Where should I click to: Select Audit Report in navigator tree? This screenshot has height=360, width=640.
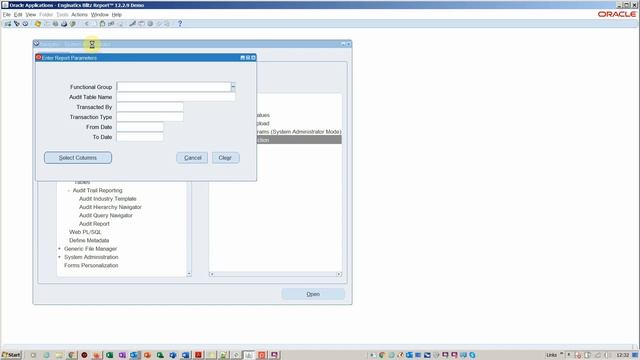click(94, 224)
